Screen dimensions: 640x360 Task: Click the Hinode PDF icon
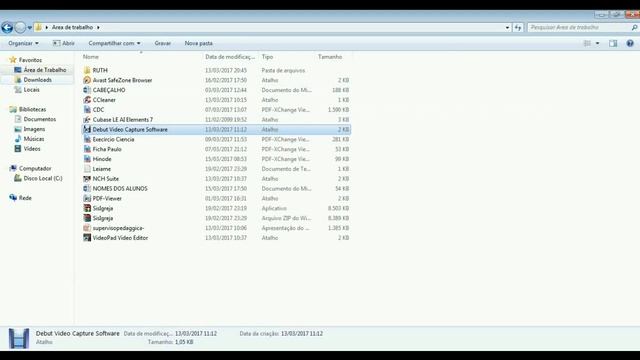tap(87, 159)
